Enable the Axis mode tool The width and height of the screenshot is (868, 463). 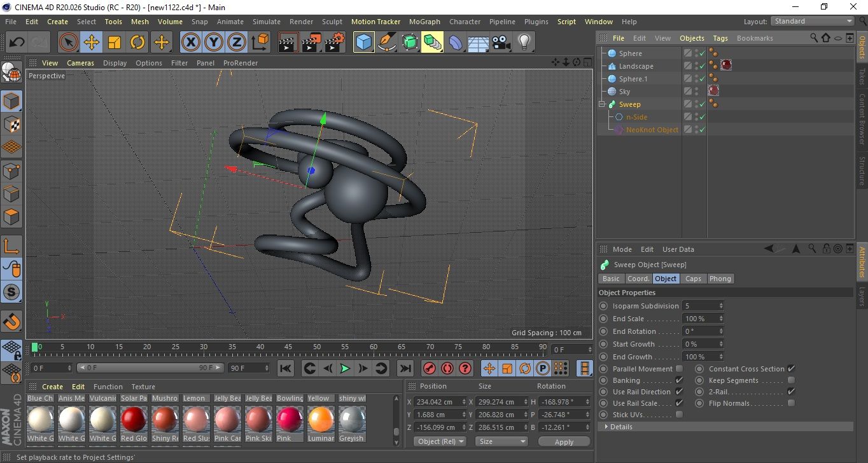tap(11, 245)
